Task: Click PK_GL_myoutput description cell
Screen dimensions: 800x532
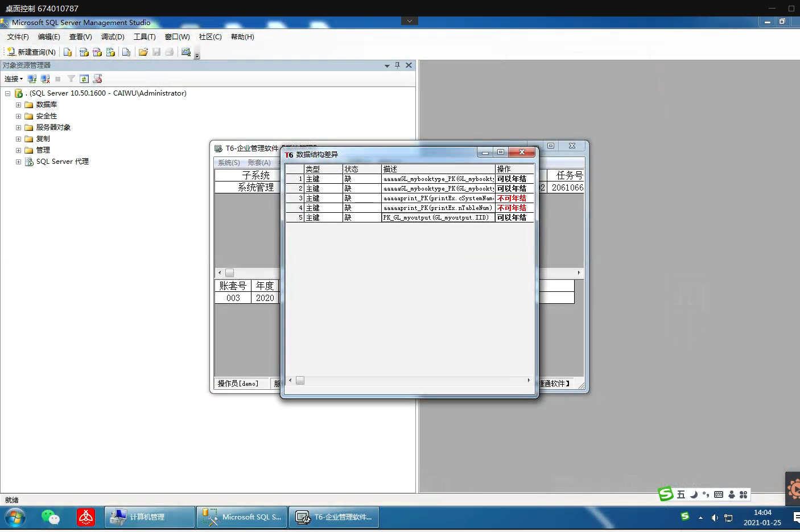Action: click(x=438, y=217)
